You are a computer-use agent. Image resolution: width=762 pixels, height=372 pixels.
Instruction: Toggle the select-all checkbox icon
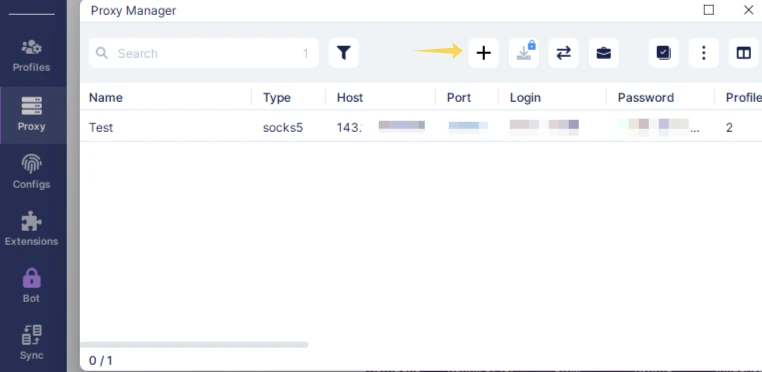click(x=664, y=53)
